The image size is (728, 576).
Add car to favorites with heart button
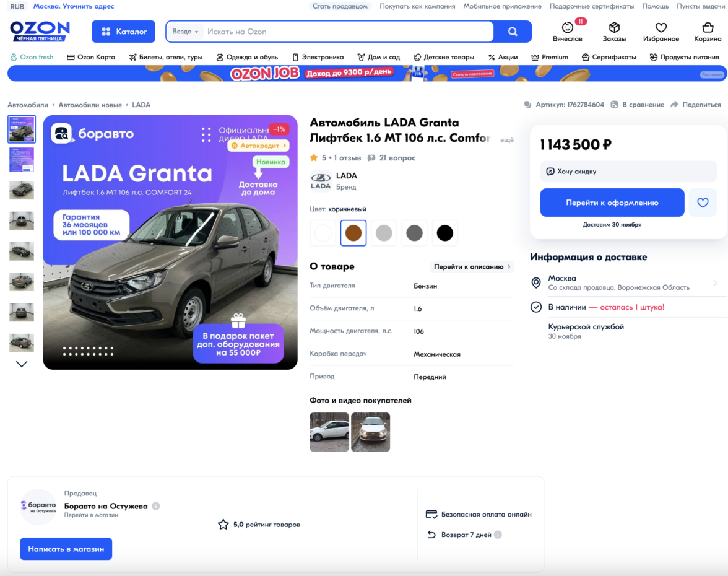tap(703, 203)
